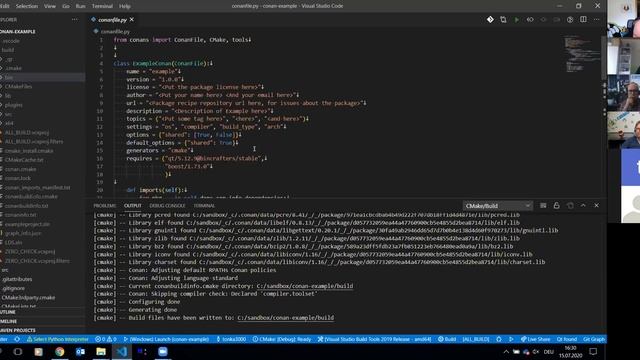Open the Windows notification center icon
Image resolution: width=640 pixels, height=360 pixels.
click(x=593, y=351)
